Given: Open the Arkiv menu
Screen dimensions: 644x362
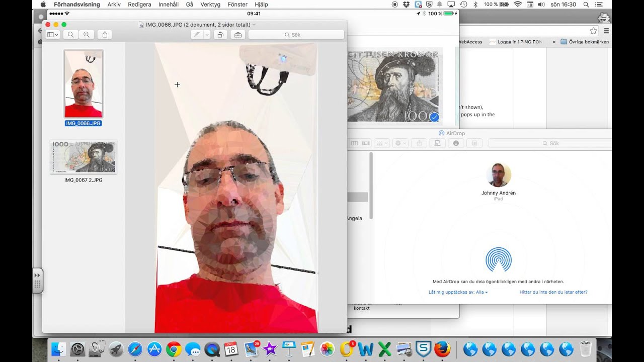Looking at the screenshot, I should tap(114, 5).
